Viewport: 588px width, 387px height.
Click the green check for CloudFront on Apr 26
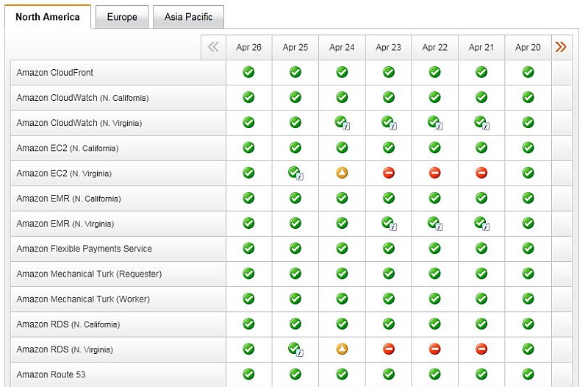pos(248,72)
